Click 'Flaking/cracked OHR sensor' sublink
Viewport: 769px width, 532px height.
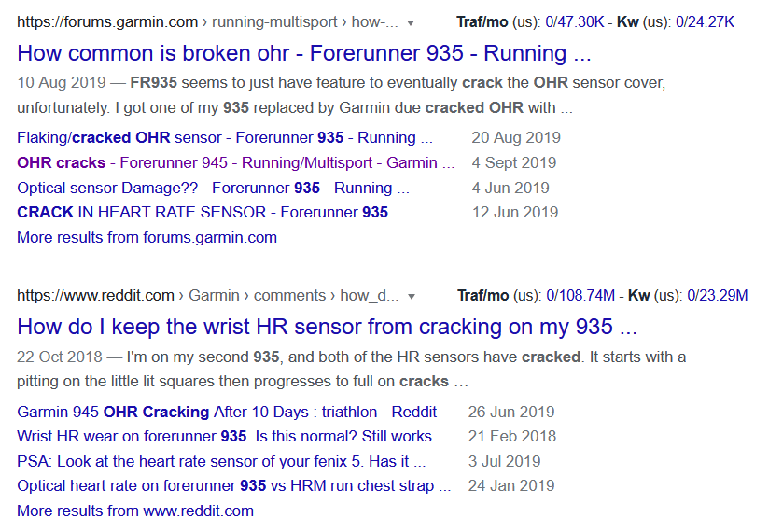point(225,138)
